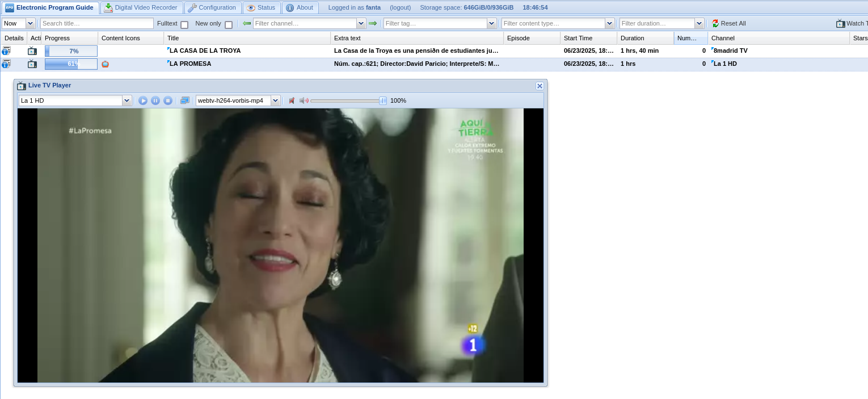The height and width of the screenshot is (399, 868).
Task: Click the speaker volume icon in the player
Action: tap(304, 100)
